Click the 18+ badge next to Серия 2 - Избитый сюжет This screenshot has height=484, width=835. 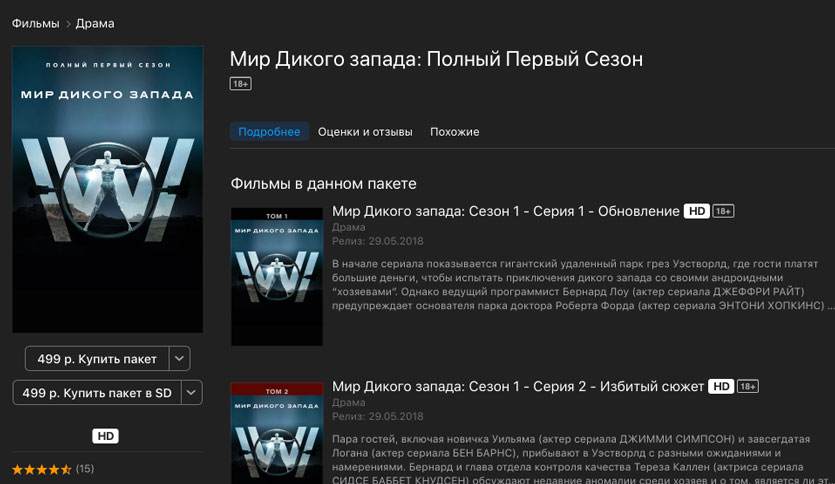pos(748,387)
